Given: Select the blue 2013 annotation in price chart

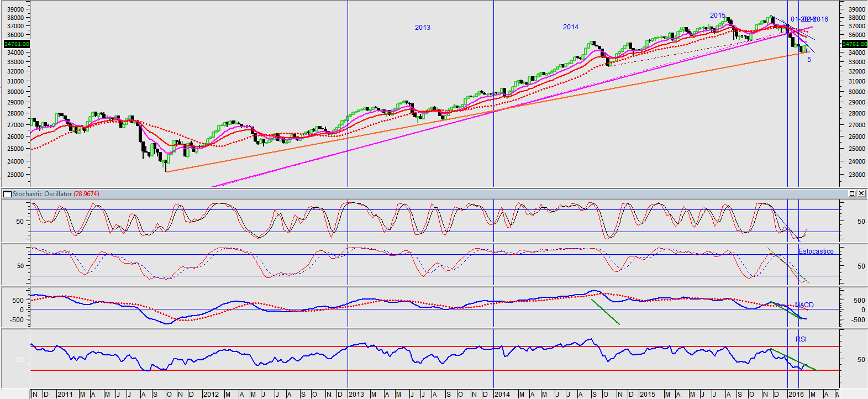Looking at the screenshot, I should click(423, 28).
